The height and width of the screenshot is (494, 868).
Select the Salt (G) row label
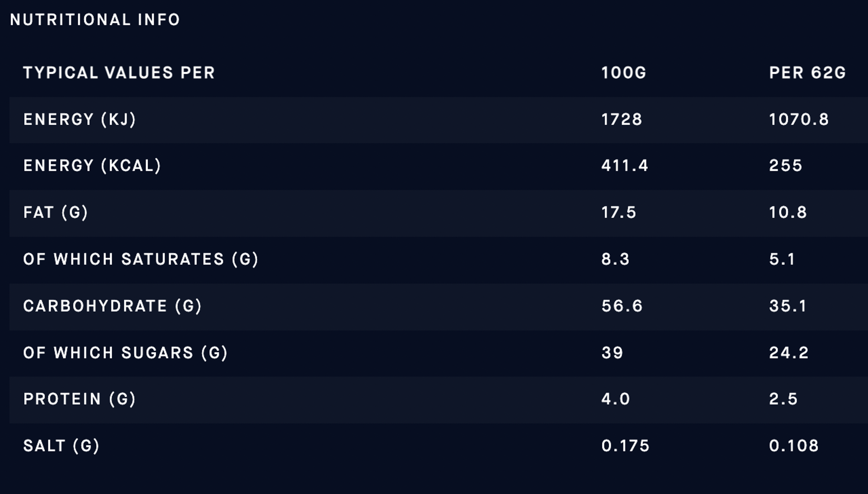[61, 446]
